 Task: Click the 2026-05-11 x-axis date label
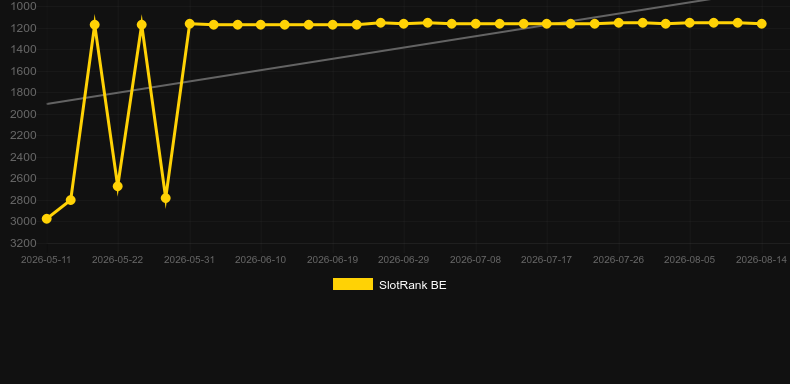[46, 260]
